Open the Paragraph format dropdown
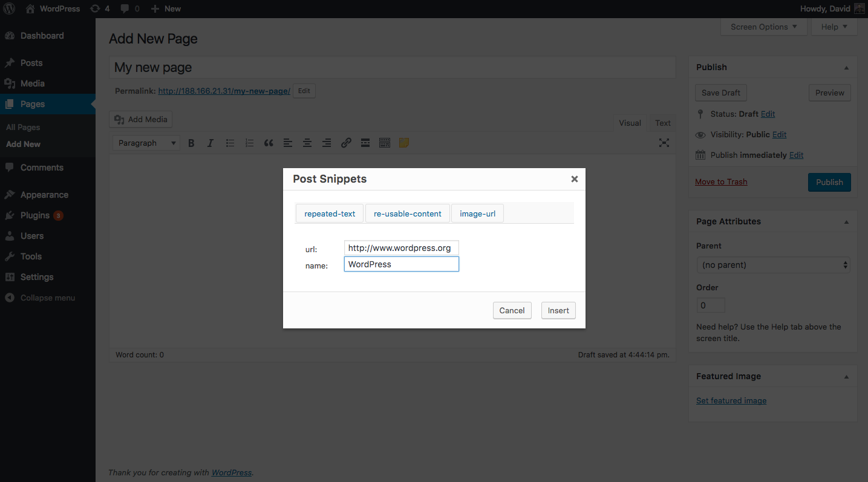This screenshot has height=482, width=868. point(146,143)
